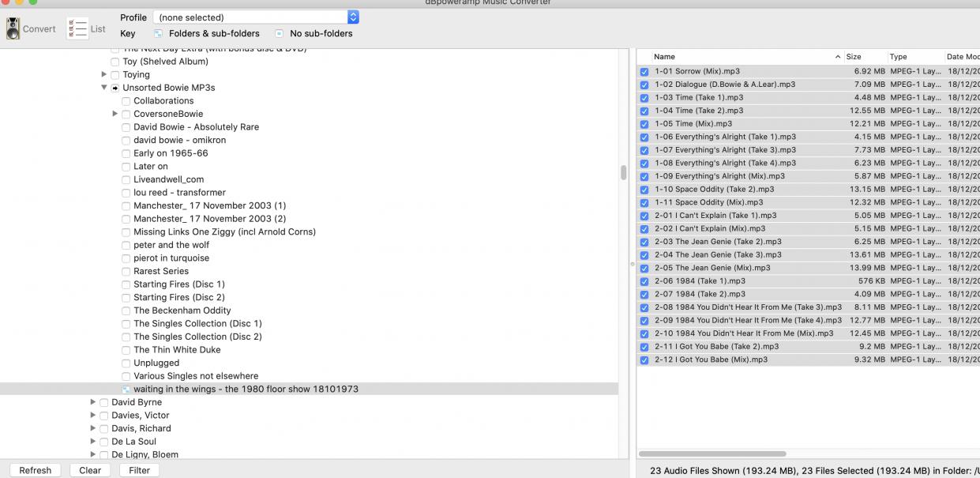
Task: Uncheck 2-12 I Got You Babe (Mix).mp3
Action: coord(644,359)
